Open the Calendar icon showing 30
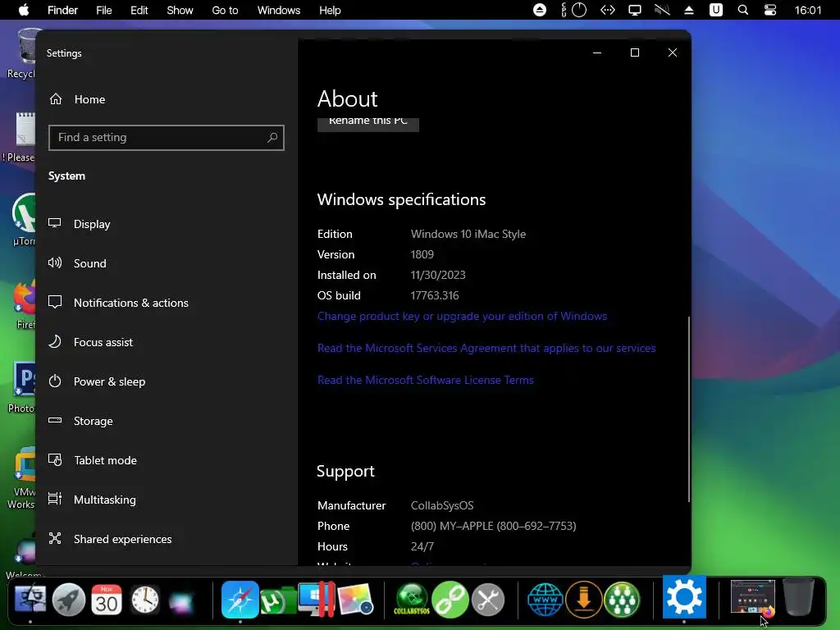This screenshot has width=840, height=630. point(107,600)
